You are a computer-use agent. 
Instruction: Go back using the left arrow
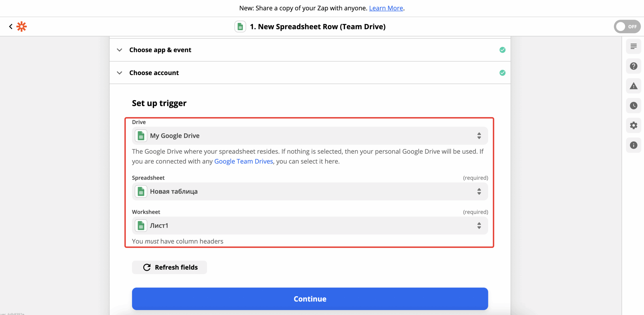tap(11, 26)
